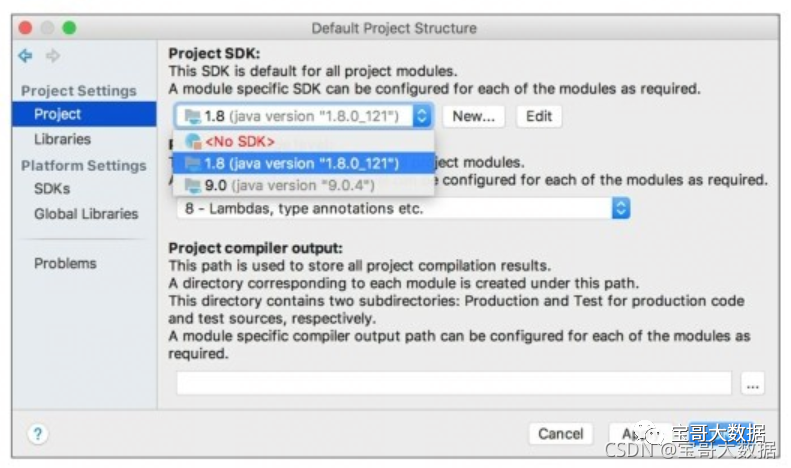The width and height of the screenshot is (791, 468).
Task: Click the Edit SDK button
Action: (x=539, y=116)
